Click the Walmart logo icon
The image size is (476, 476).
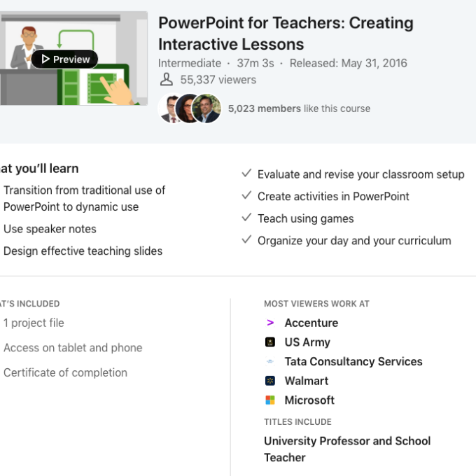pyautogui.click(x=270, y=381)
